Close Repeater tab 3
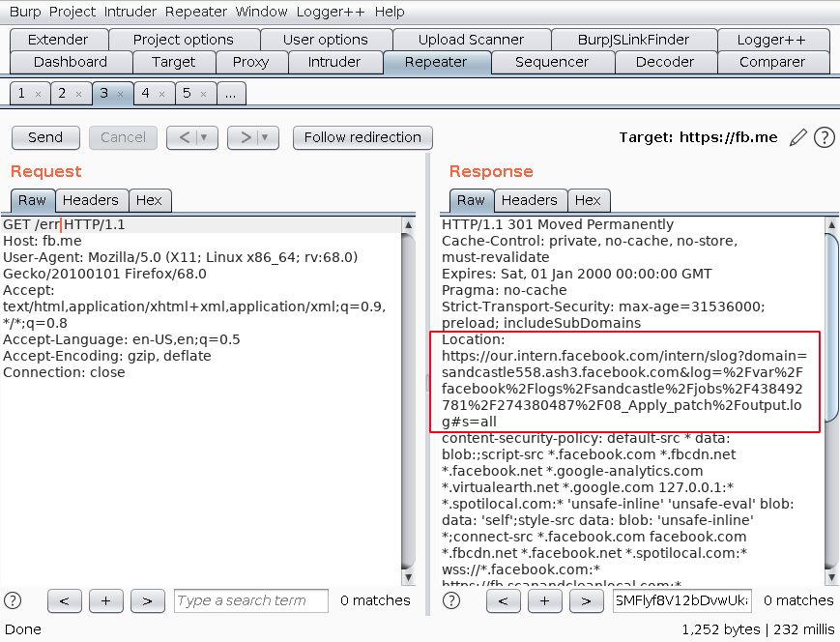 (121, 95)
